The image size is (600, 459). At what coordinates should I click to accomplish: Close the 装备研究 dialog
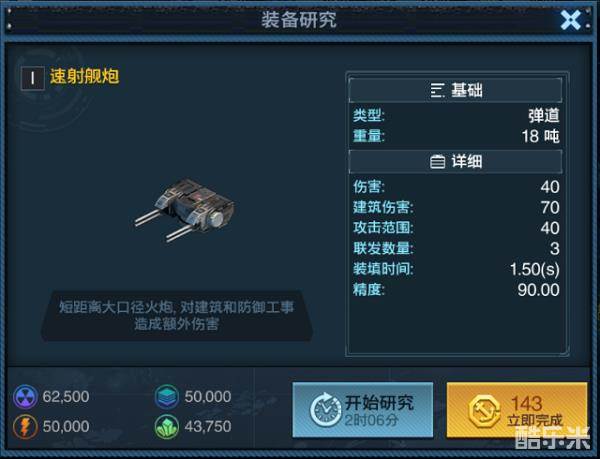[571, 20]
